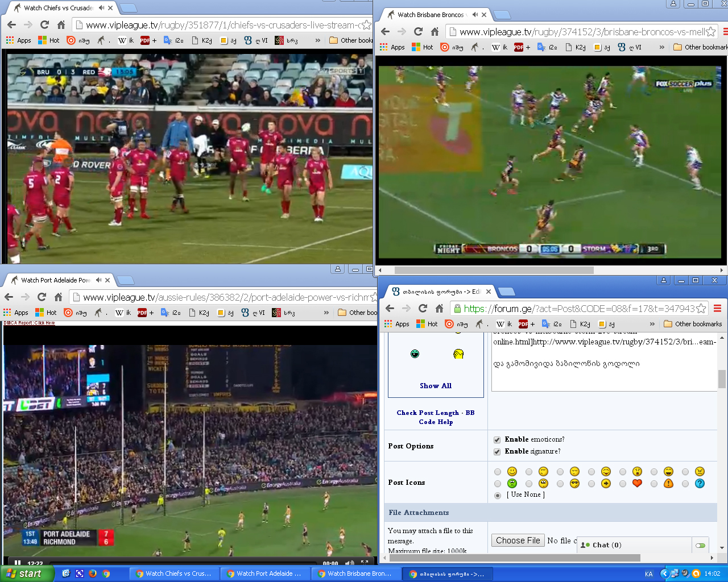
Task: Switch to Watch Port Adelaide taskbar button
Action: [x=266, y=573]
